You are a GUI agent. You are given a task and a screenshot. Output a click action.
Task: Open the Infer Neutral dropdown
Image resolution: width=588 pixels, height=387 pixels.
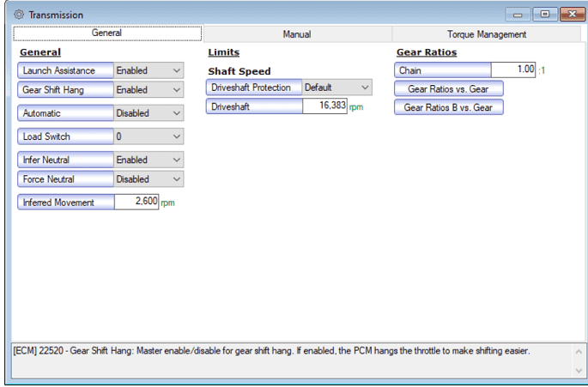coord(149,160)
